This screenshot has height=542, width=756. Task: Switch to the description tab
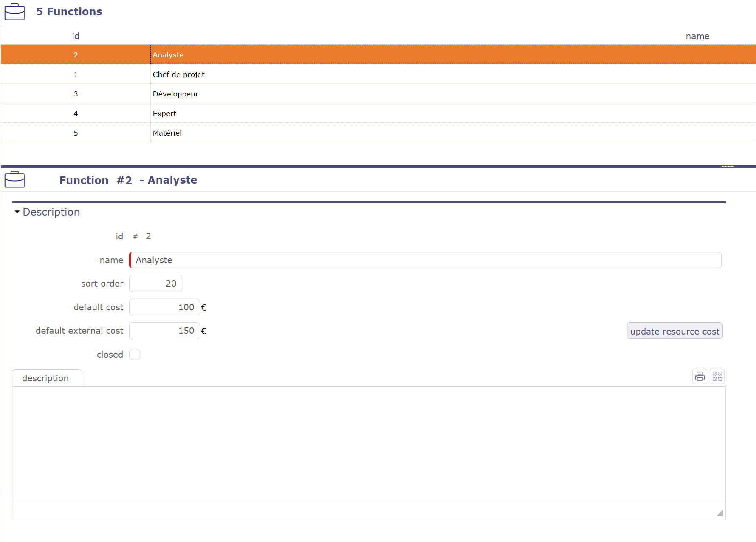tap(46, 378)
